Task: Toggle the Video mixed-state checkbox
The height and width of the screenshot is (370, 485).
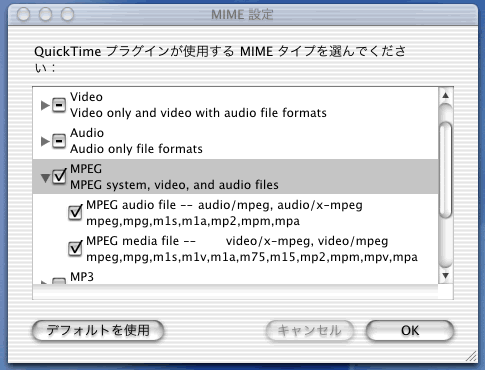Action: point(59,105)
